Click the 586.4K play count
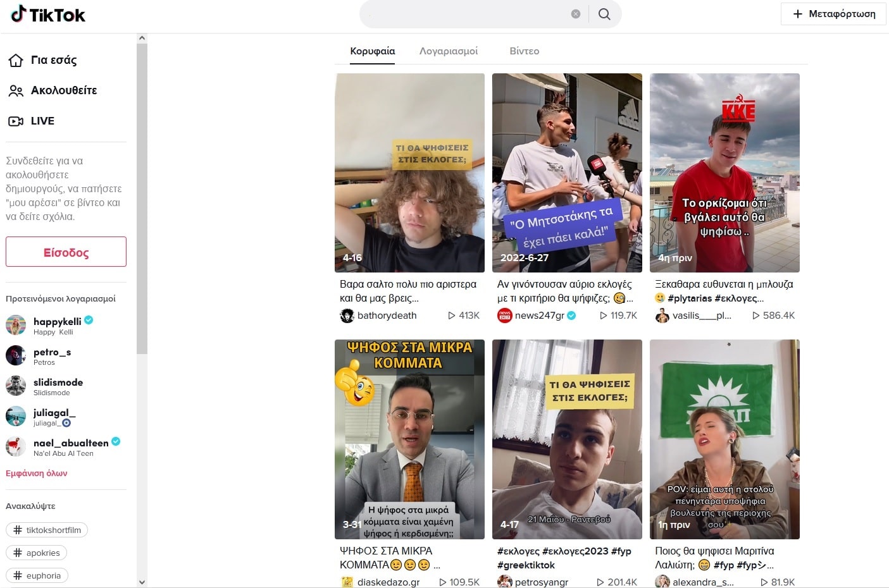 coord(773,315)
